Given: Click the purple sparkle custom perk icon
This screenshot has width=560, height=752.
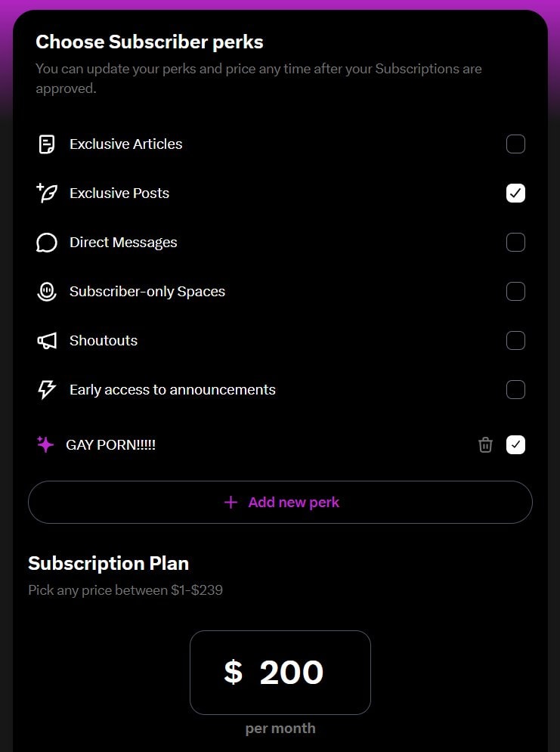Looking at the screenshot, I should click(45, 444).
